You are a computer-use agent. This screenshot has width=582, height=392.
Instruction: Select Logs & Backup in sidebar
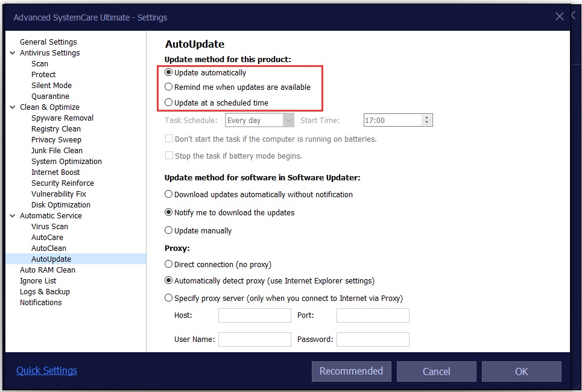[45, 291]
